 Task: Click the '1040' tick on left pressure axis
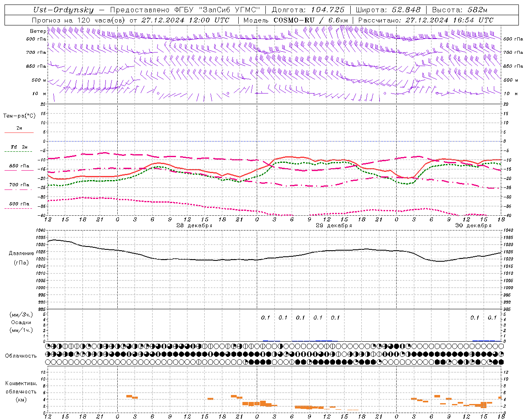point(41,231)
